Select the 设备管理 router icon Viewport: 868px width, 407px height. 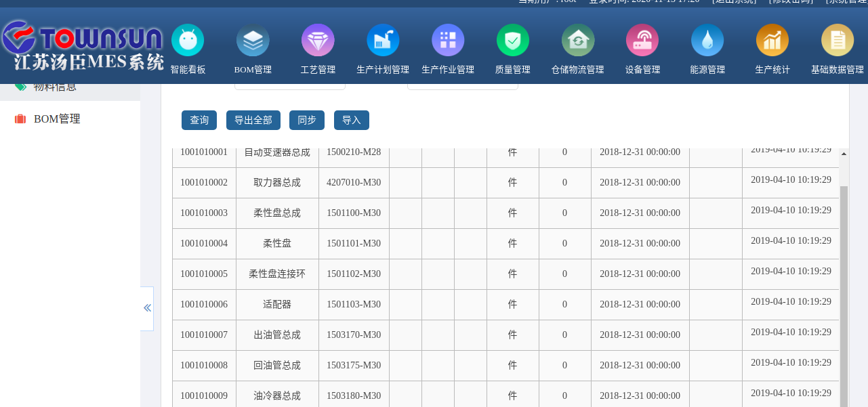(642, 41)
